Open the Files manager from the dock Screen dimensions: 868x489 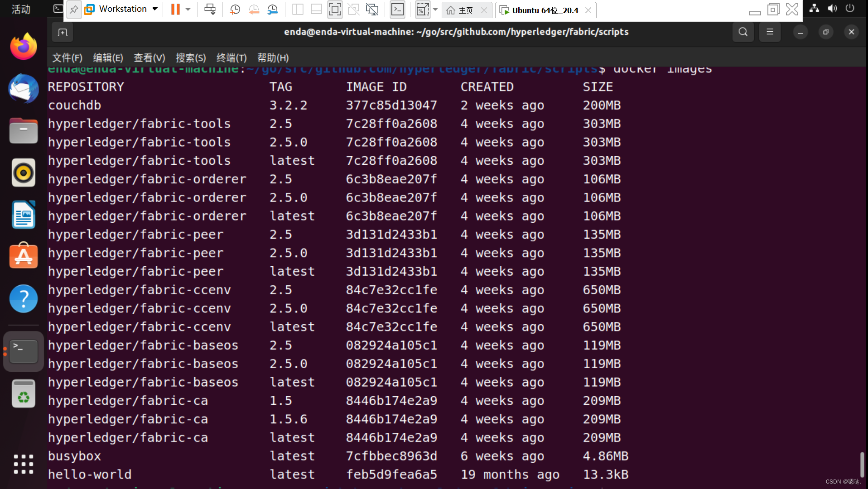24,130
